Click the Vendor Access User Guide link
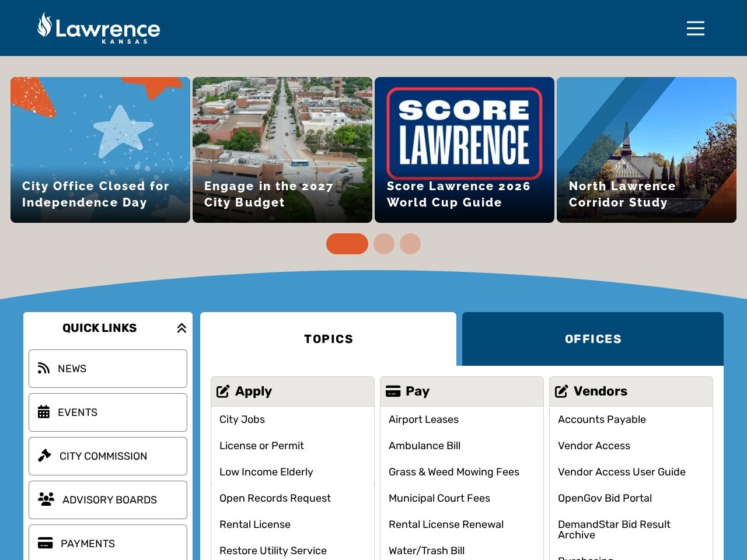The width and height of the screenshot is (747, 560). coord(622,472)
